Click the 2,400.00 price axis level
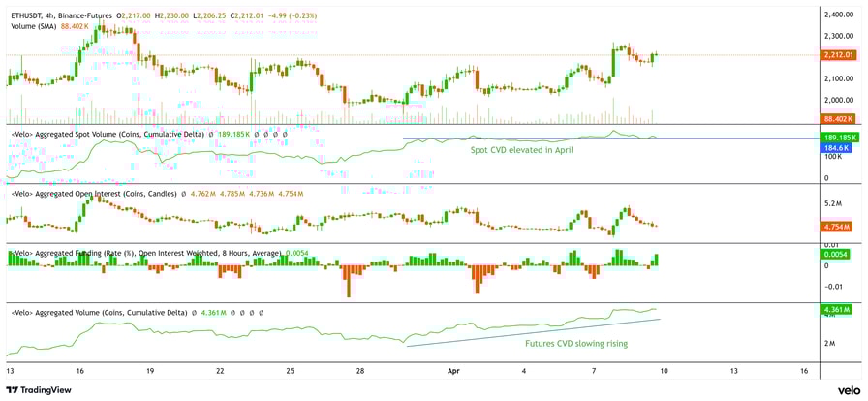The image size is (868, 401). [839, 15]
